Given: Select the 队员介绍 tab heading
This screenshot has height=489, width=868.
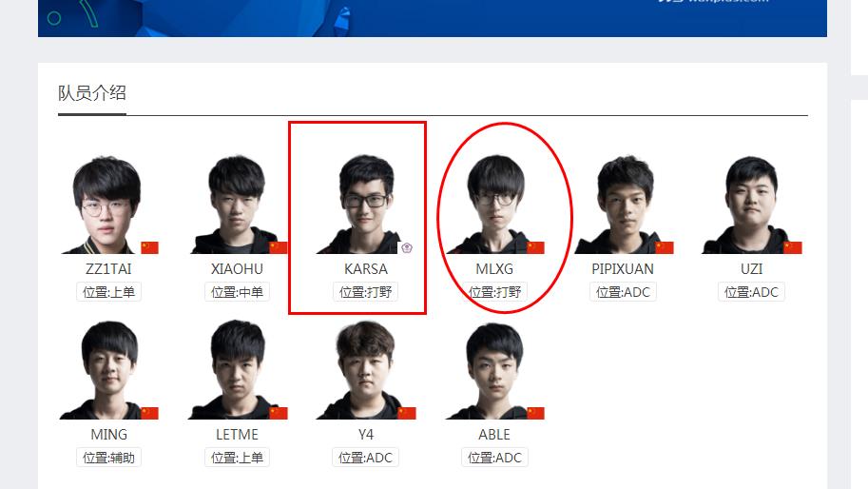Looking at the screenshot, I should [92, 93].
